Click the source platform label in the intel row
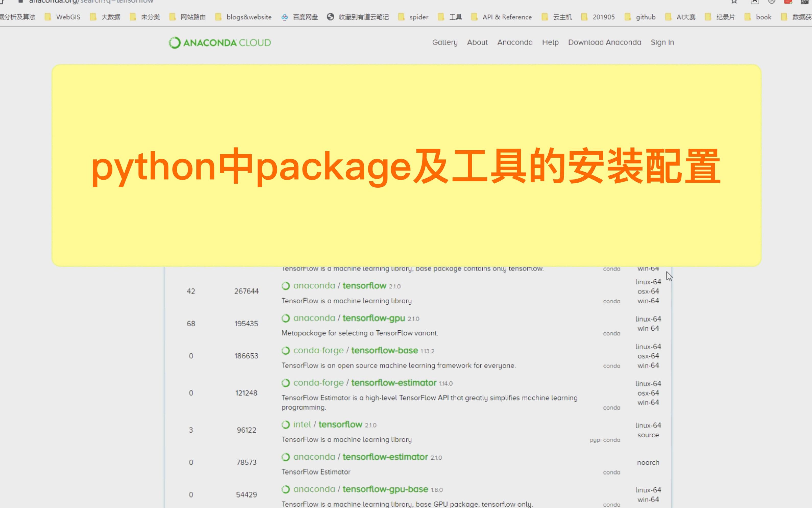812x508 pixels. pyautogui.click(x=648, y=435)
